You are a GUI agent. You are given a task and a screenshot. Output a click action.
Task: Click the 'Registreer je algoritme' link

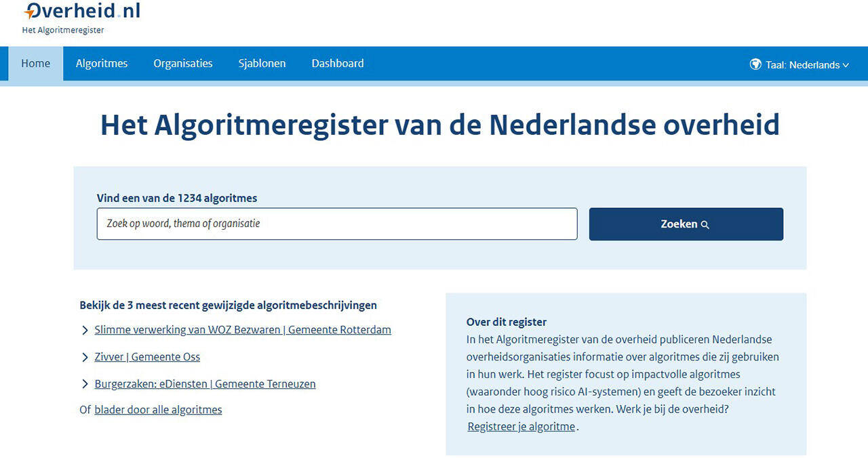521,427
